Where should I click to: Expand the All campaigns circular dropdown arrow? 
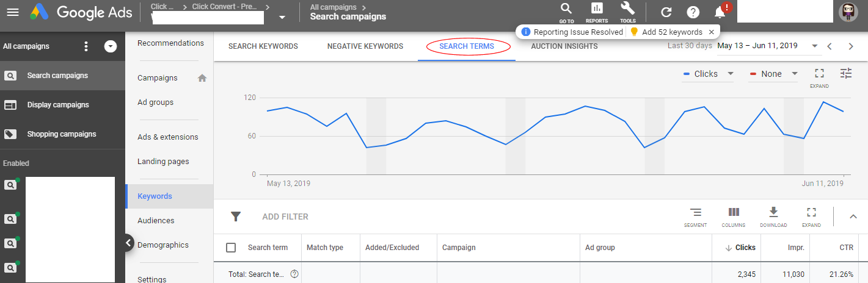[x=111, y=46]
